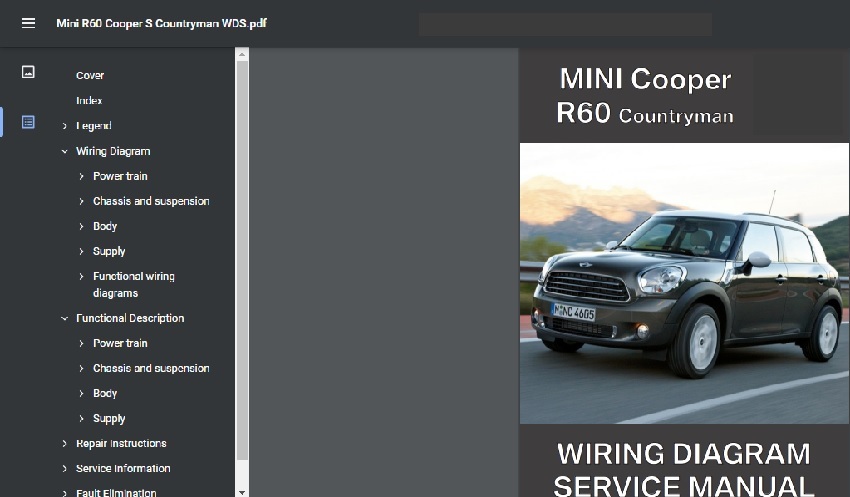850x497 pixels.
Task: Expand Power train under Wiring Diagram
Action: 81,176
